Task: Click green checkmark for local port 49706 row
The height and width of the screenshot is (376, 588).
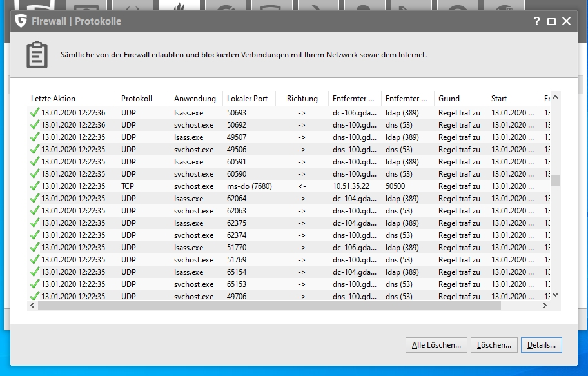Action: point(35,297)
